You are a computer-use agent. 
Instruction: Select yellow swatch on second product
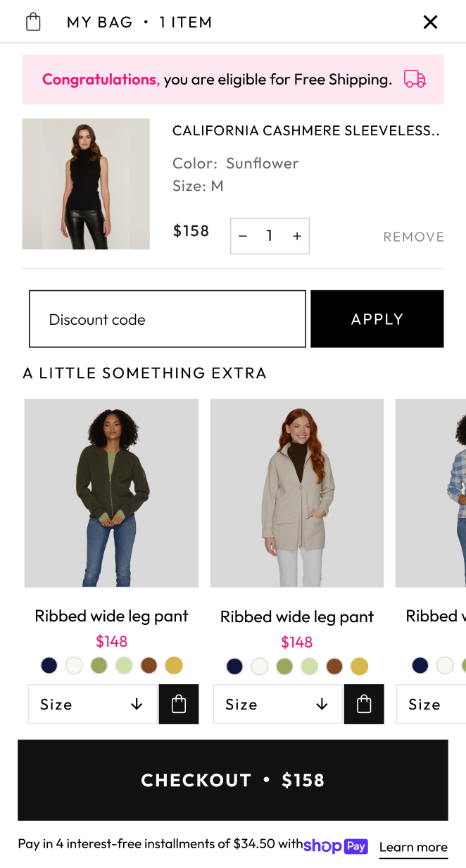(359, 666)
